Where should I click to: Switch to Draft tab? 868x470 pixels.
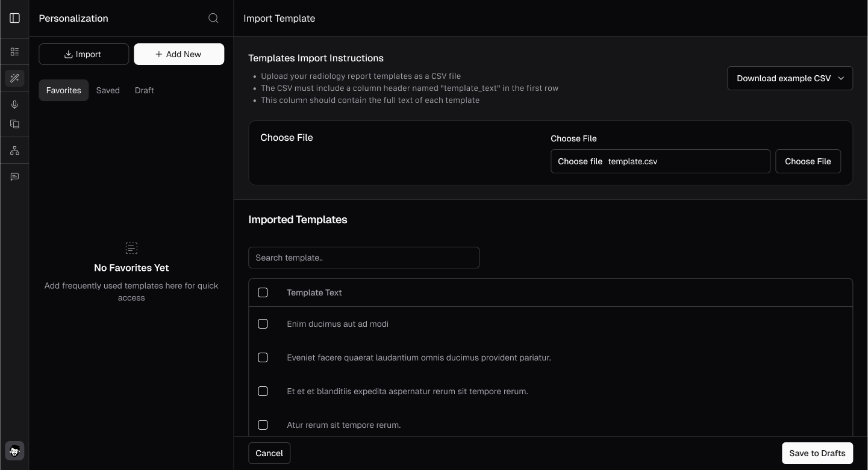tap(145, 90)
